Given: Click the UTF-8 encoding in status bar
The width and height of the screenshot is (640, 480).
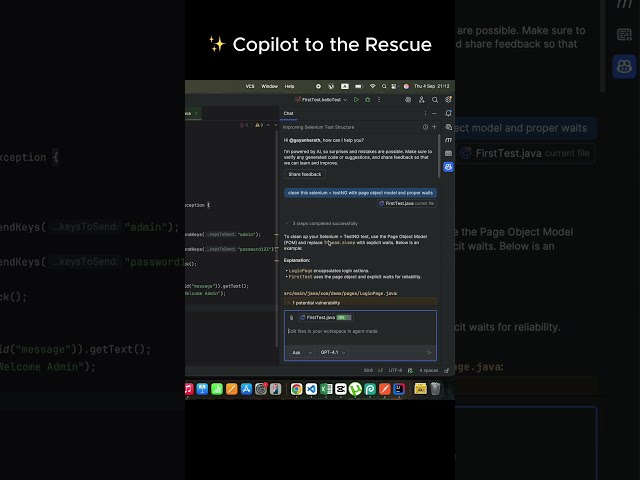Looking at the screenshot, I should pos(395,371).
